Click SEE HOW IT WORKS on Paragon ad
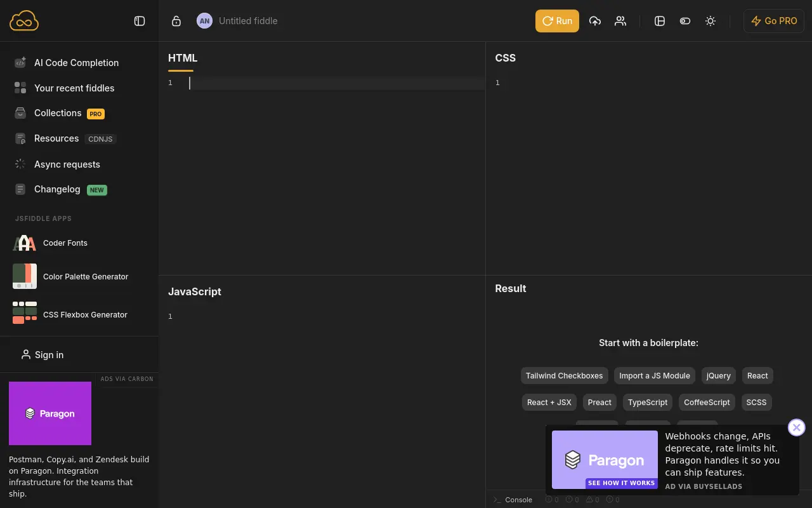 pyautogui.click(x=621, y=483)
